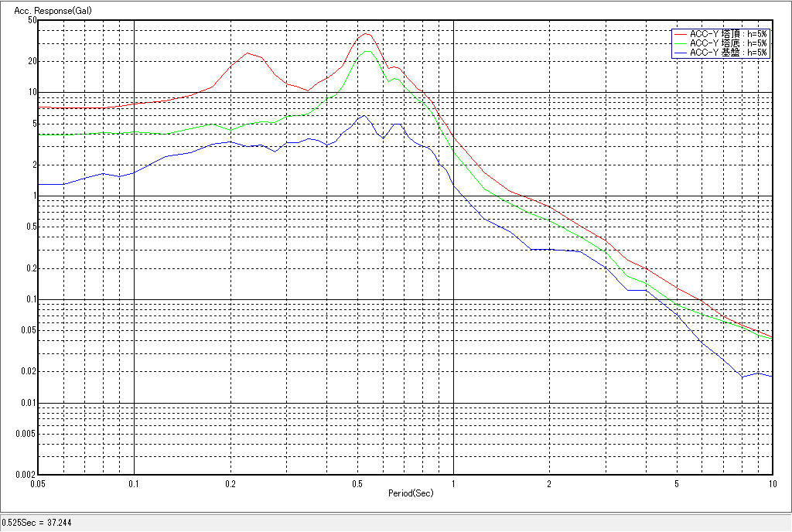Click the y-axis tick label 50
The height and width of the screenshot is (532, 792).
(32, 20)
